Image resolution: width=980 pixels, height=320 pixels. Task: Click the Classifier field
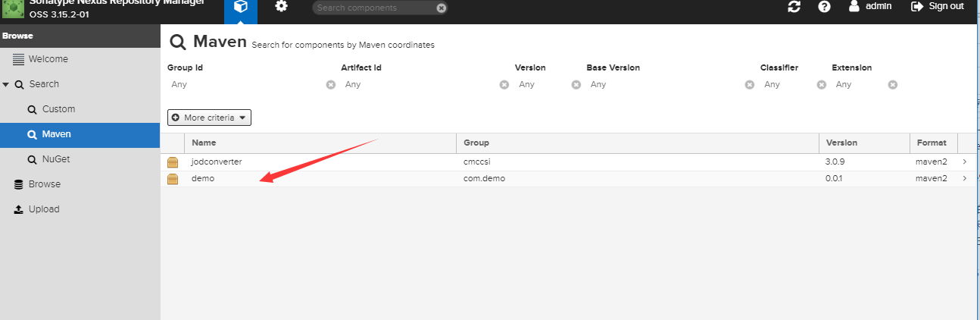(x=788, y=85)
